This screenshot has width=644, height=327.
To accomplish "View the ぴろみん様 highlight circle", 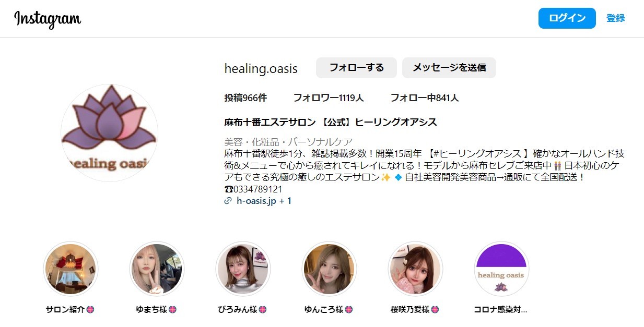I will pyautogui.click(x=243, y=269).
